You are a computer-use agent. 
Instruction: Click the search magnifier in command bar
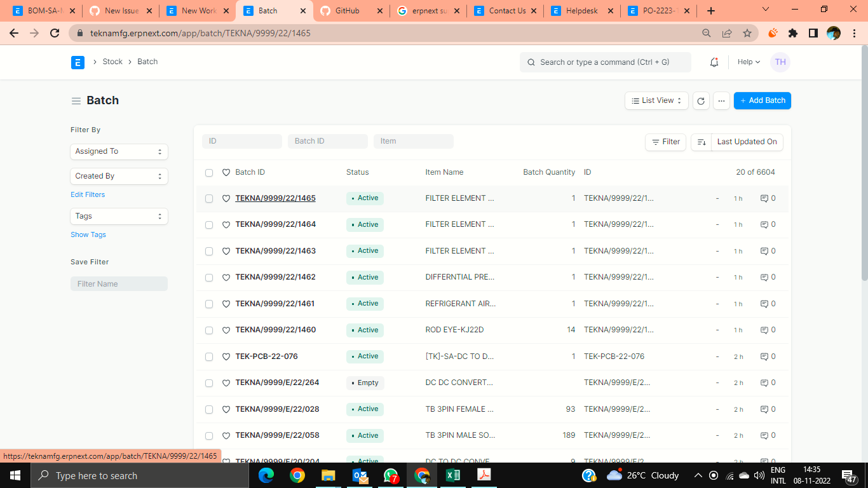pos(531,62)
